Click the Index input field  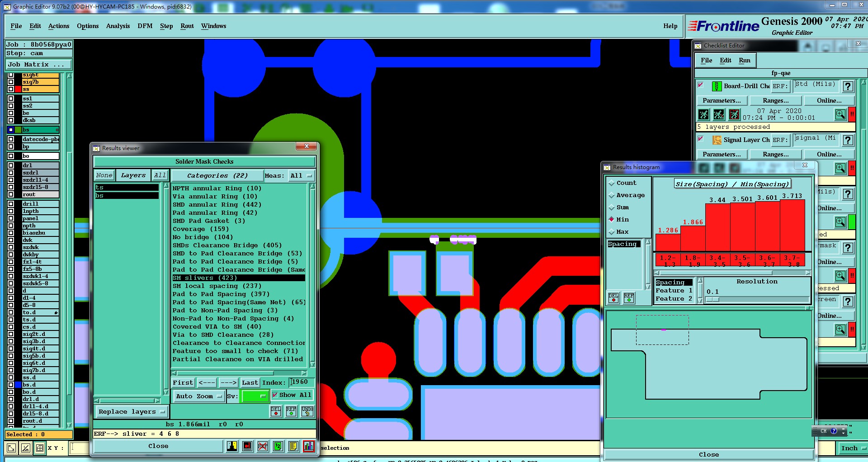point(301,382)
